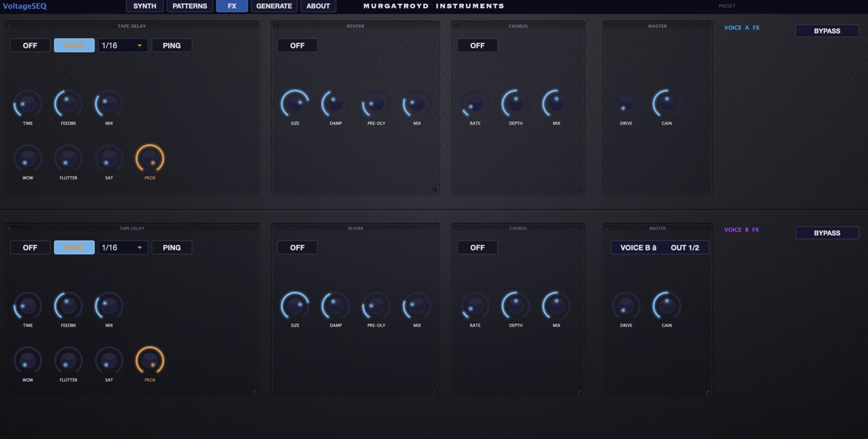
Task: Open the Voice B 1/16 delay time dropdown
Action: click(123, 248)
